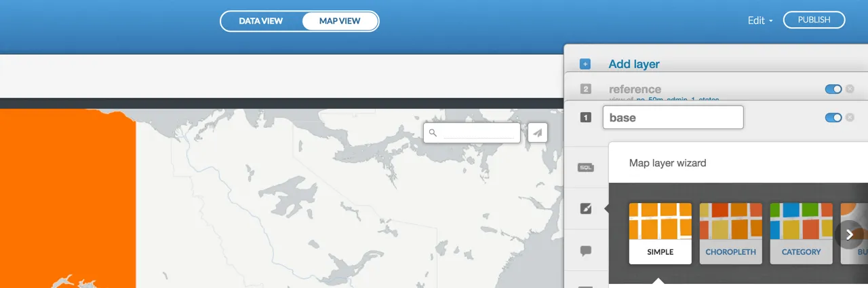Open the SQL editor icon
This screenshot has width=868, height=288.
pyautogui.click(x=586, y=167)
